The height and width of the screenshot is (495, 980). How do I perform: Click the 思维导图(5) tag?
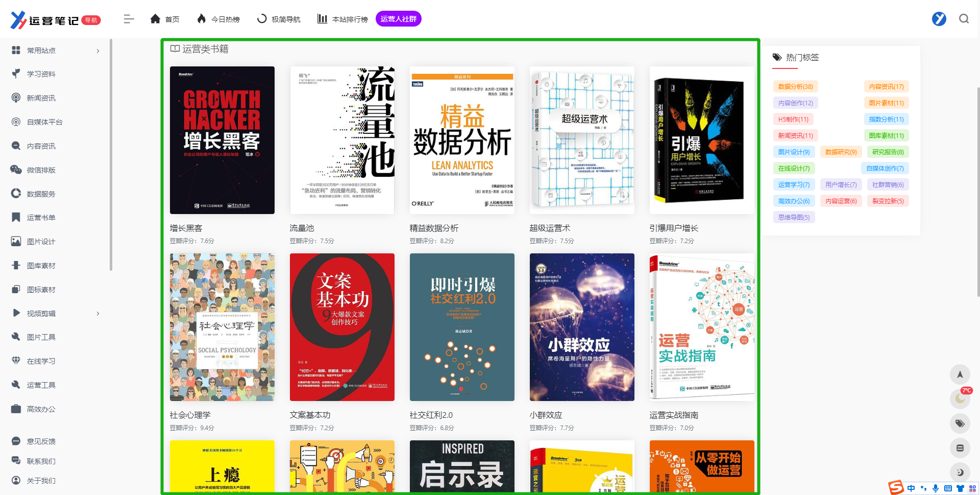794,218
